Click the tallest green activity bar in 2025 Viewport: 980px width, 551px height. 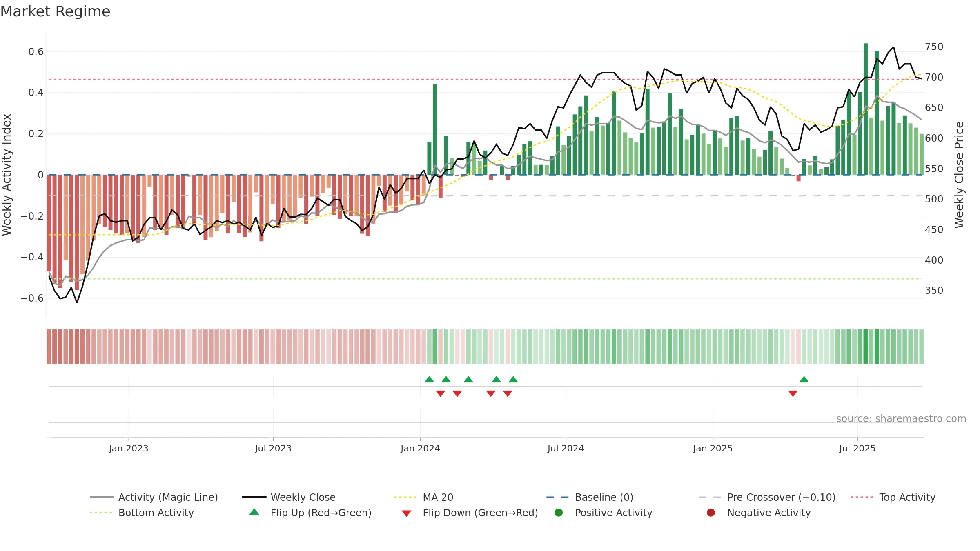pos(866,109)
